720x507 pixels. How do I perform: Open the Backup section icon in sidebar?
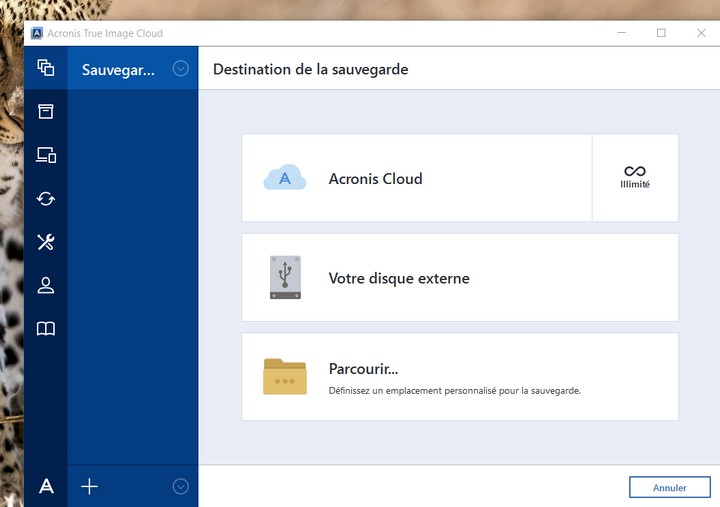pyautogui.click(x=45, y=68)
